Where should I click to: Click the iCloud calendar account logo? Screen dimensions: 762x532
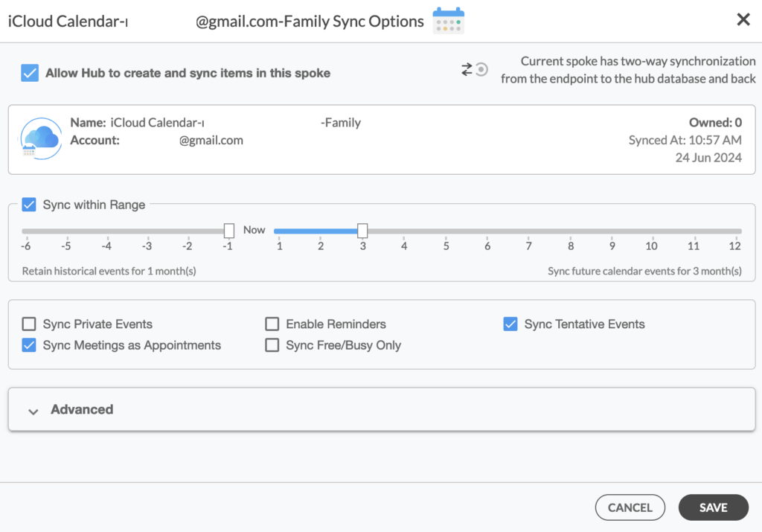[42, 138]
